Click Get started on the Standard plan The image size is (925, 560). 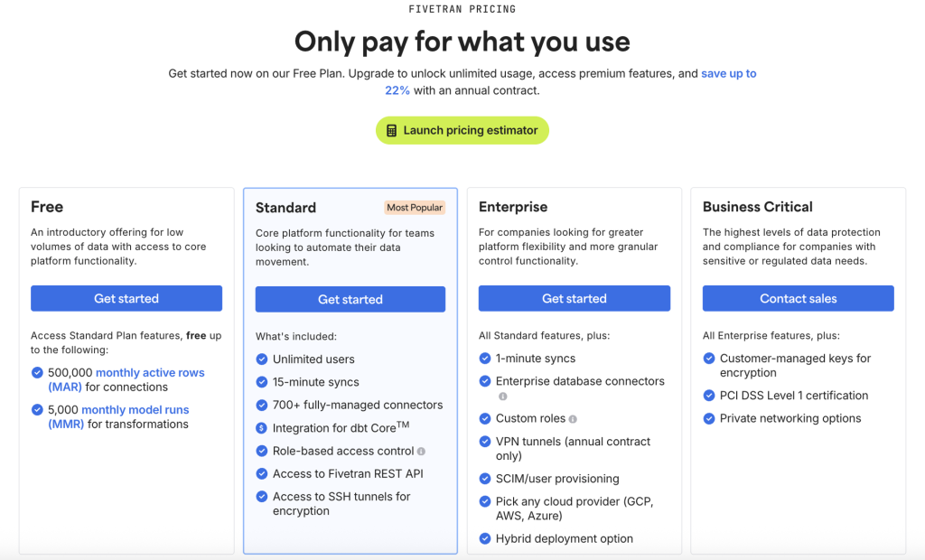point(350,300)
